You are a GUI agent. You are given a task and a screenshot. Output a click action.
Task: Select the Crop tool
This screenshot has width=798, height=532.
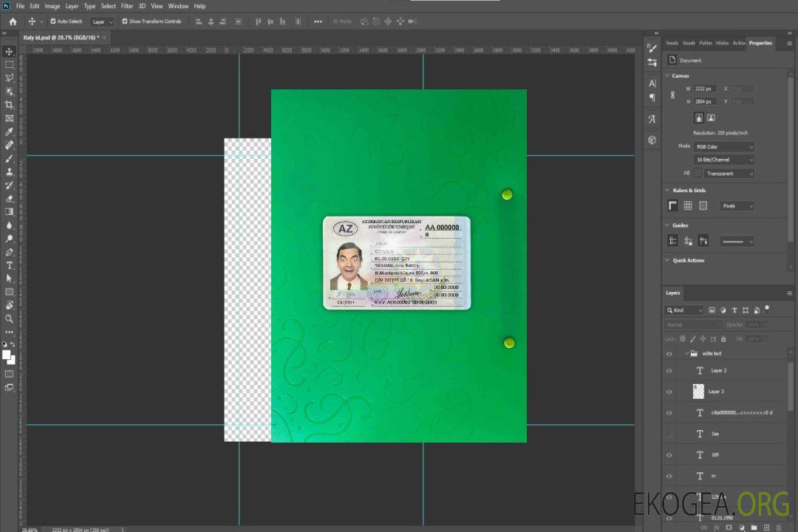(9, 105)
